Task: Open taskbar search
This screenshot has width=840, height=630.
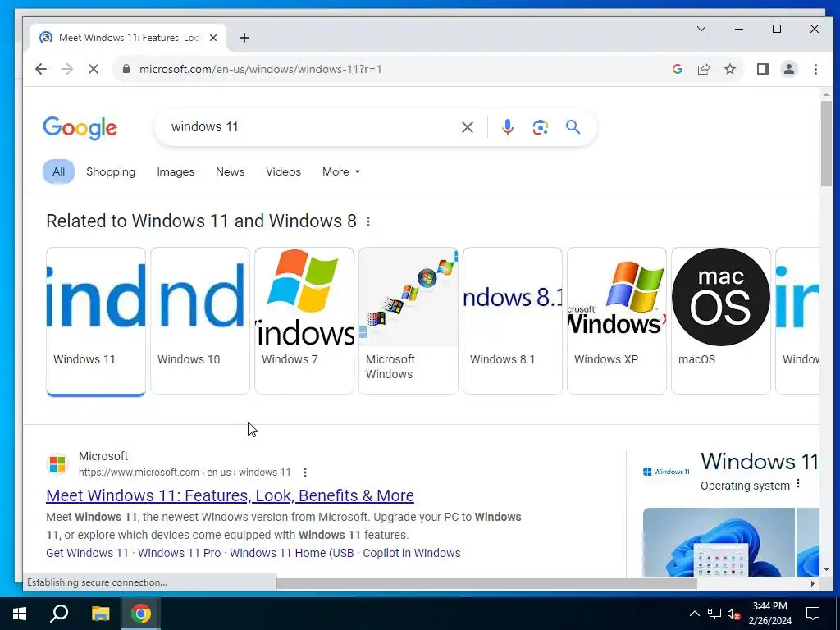Action: (59, 614)
